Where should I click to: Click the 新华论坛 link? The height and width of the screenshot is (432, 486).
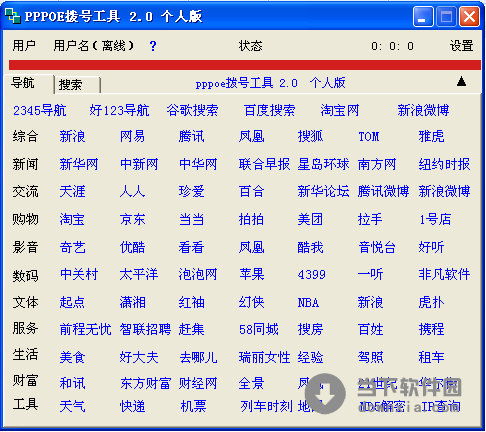pos(323,192)
